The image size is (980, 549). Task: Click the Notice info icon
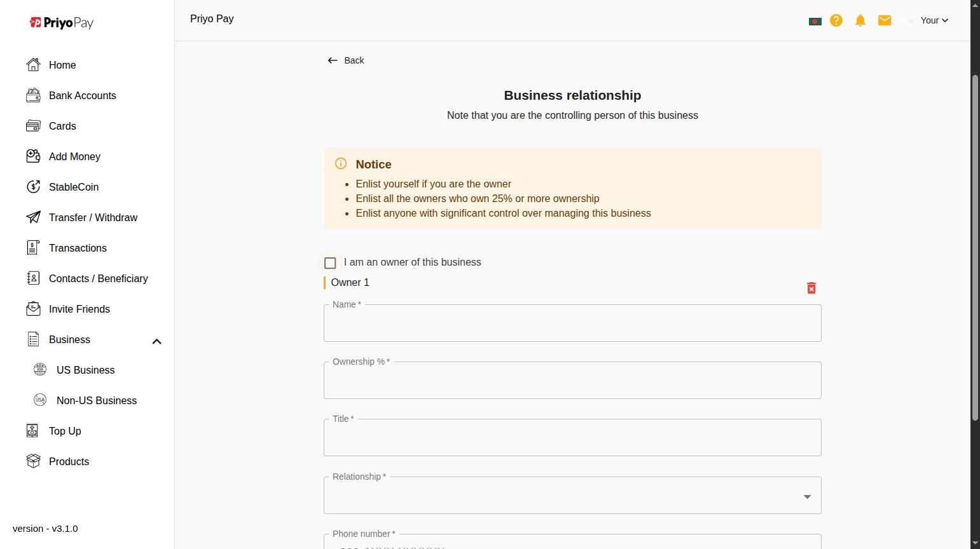(341, 164)
